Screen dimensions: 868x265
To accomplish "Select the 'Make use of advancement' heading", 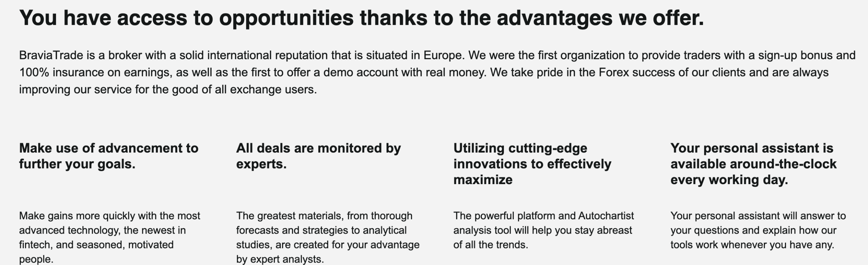I will 109,156.
